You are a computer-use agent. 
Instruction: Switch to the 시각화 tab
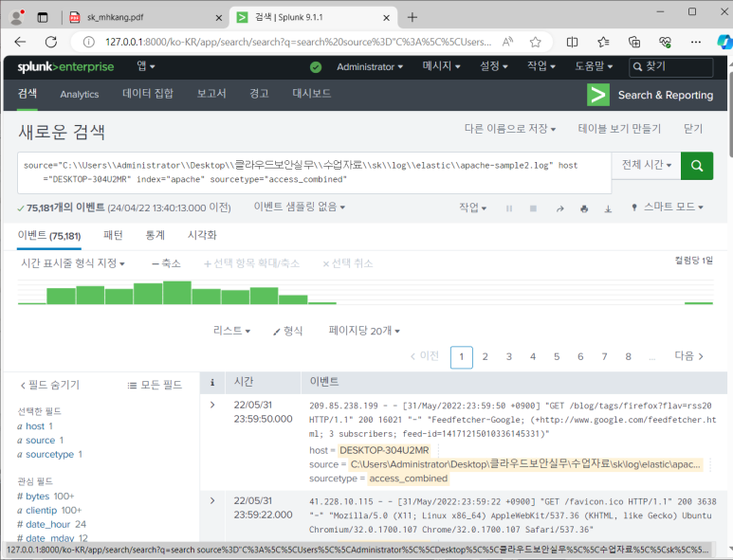(202, 235)
